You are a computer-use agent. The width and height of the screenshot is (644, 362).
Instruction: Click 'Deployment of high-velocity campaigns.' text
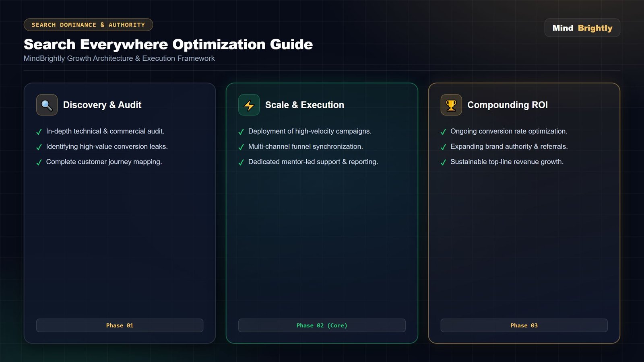(310, 131)
